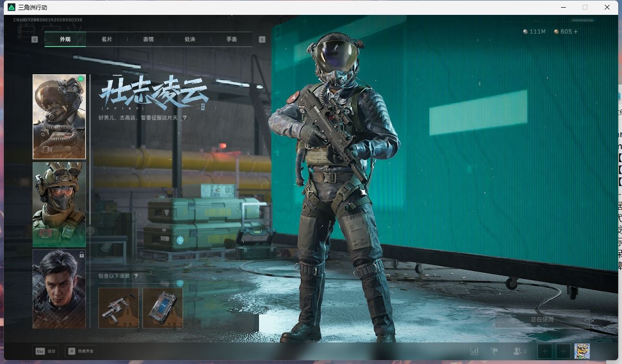Screen dimensions: 622x364
Task: Open the friends list icon
Action: [518, 351]
